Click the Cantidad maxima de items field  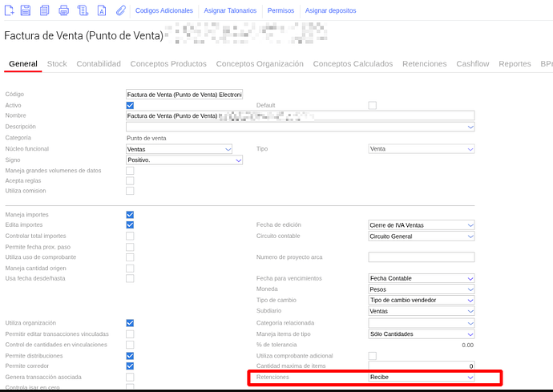point(422,366)
